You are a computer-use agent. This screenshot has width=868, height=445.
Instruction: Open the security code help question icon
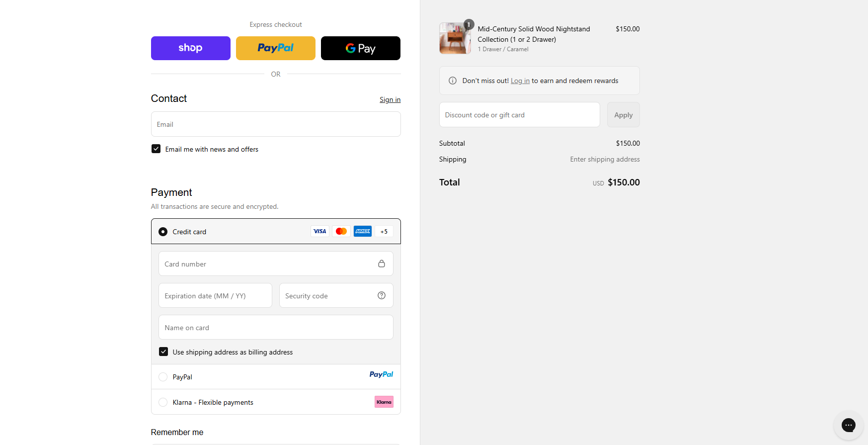pos(381,295)
